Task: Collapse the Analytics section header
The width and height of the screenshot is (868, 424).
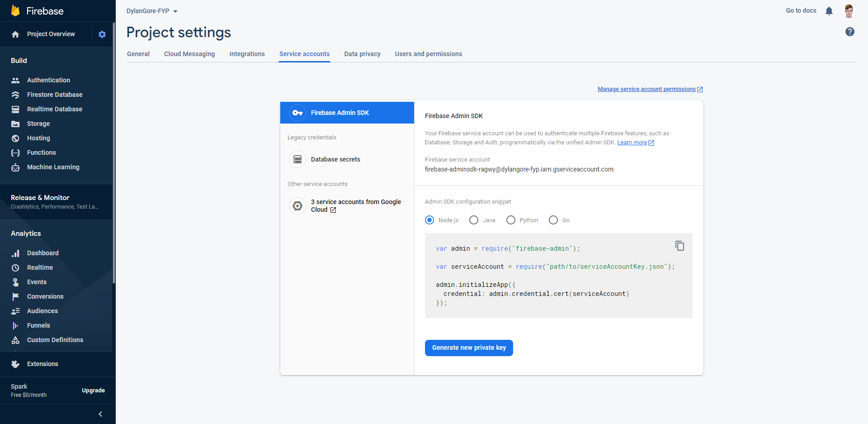Action: point(26,233)
